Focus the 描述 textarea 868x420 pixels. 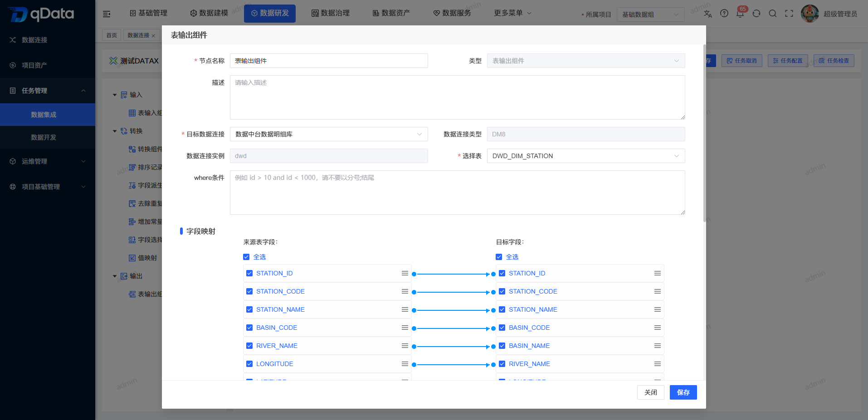tap(458, 97)
